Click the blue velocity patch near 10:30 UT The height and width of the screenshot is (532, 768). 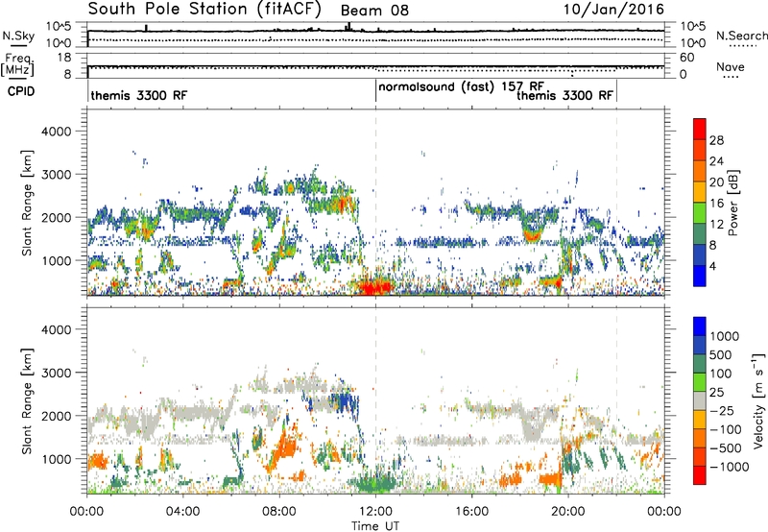coord(345,400)
